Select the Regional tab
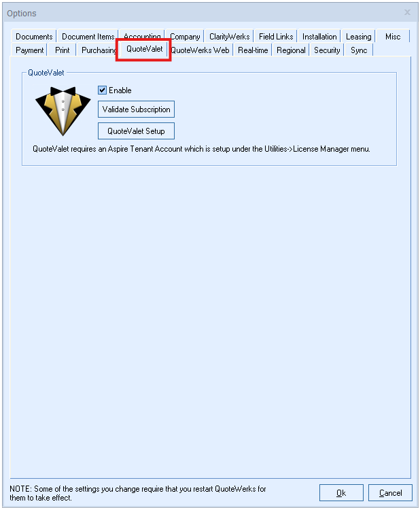The image size is (420, 508). pos(291,50)
